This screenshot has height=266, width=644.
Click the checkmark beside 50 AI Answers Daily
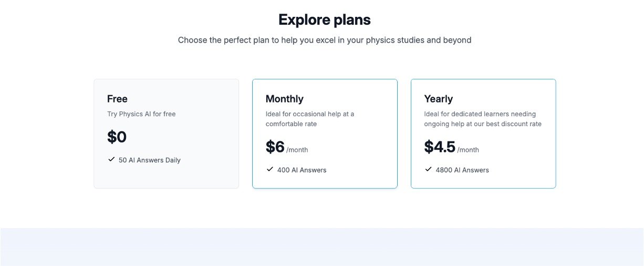click(111, 159)
